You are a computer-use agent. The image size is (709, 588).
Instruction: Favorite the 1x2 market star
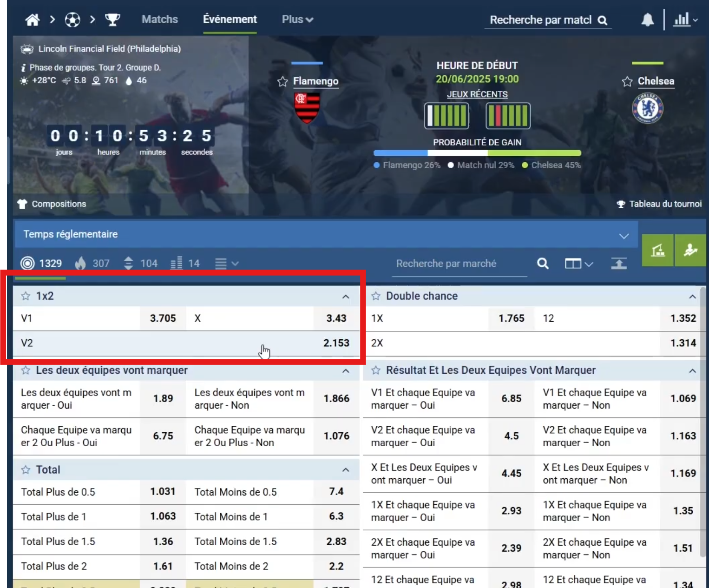tap(26, 296)
